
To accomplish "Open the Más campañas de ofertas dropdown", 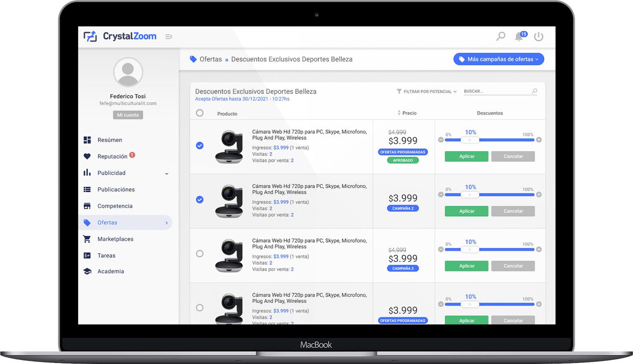I will click(498, 59).
